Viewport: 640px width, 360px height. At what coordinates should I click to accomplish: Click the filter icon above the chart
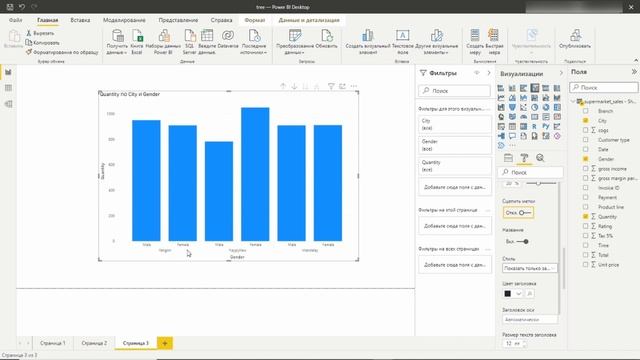331,86
